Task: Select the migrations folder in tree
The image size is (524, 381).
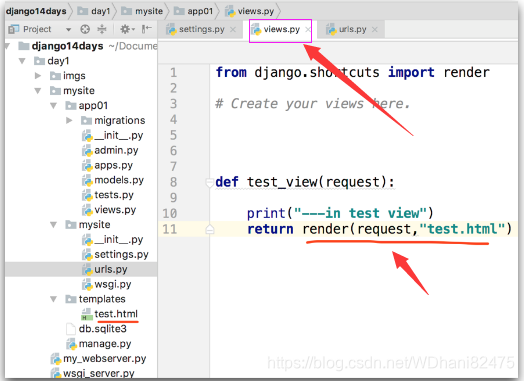Action: click(x=120, y=120)
